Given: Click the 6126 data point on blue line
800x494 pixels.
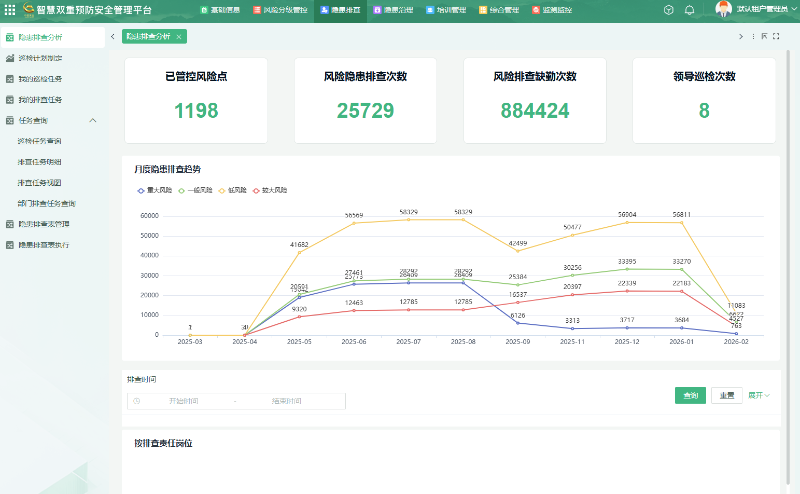Looking at the screenshot, I should click(x=518, y=323).
